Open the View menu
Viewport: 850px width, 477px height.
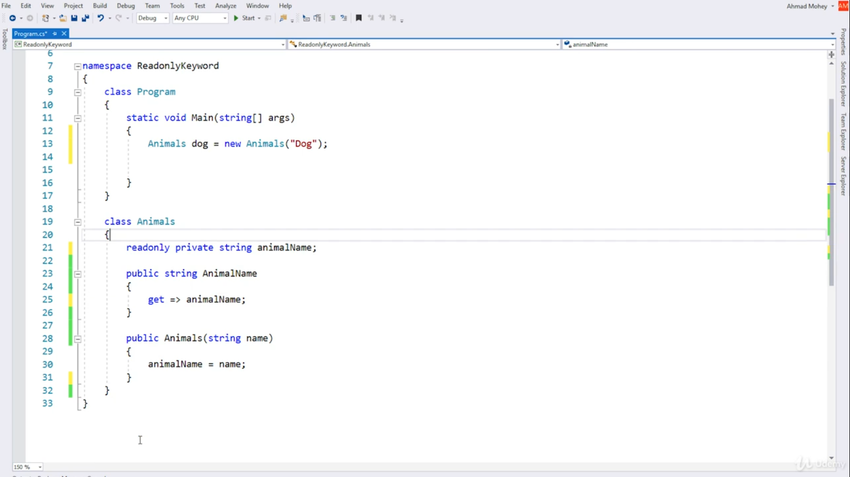[x=47, y=5]
